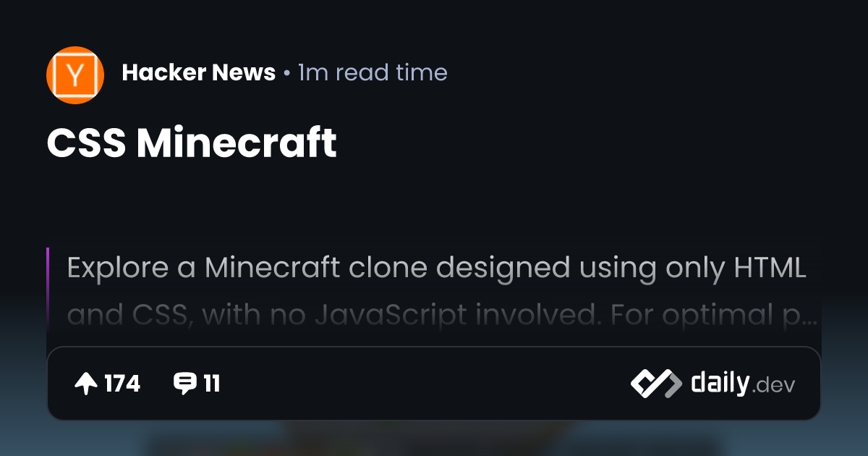Click the daily.dev logo symbol
The image size is (868, 456).
(656, 384)
